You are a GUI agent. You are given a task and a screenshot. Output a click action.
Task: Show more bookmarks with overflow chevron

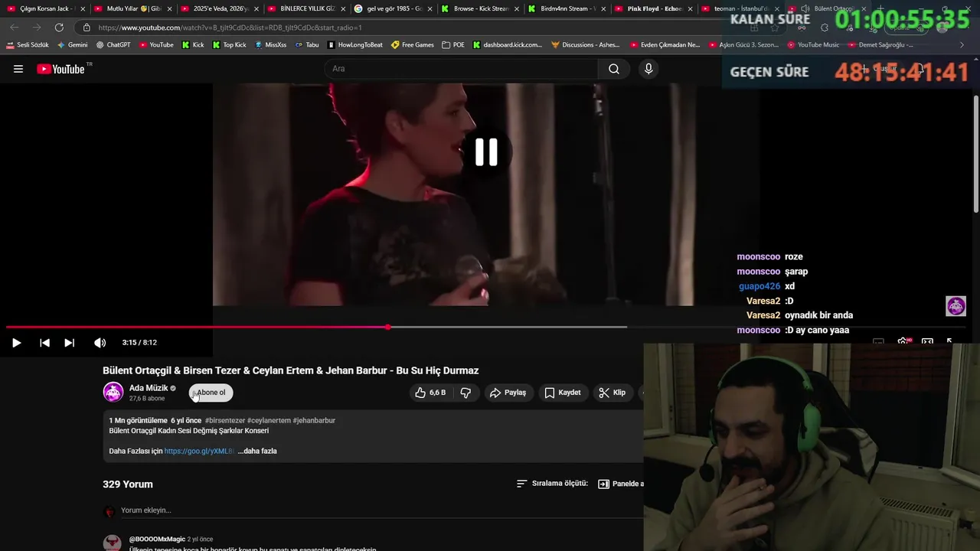[962, 45]
